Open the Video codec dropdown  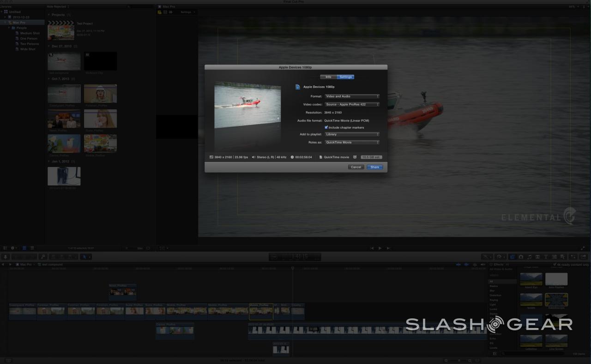[352, 105]
